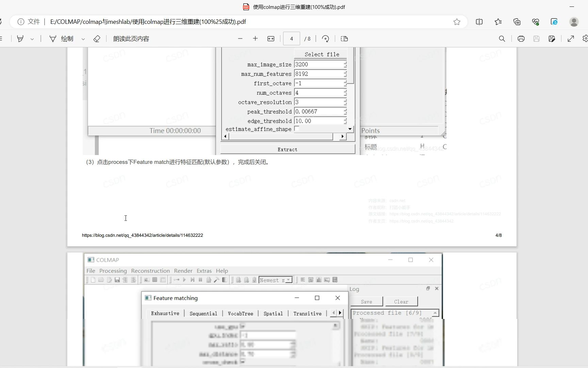The width and height of the screenshot is (588, 368).
Task: Open the COLMAP Reconstruction menu
Action: tap(150, 271)
